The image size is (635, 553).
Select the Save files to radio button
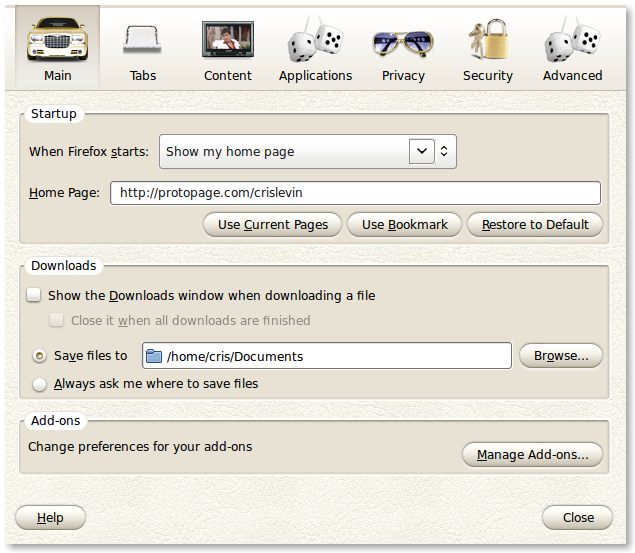pos(39,356)
